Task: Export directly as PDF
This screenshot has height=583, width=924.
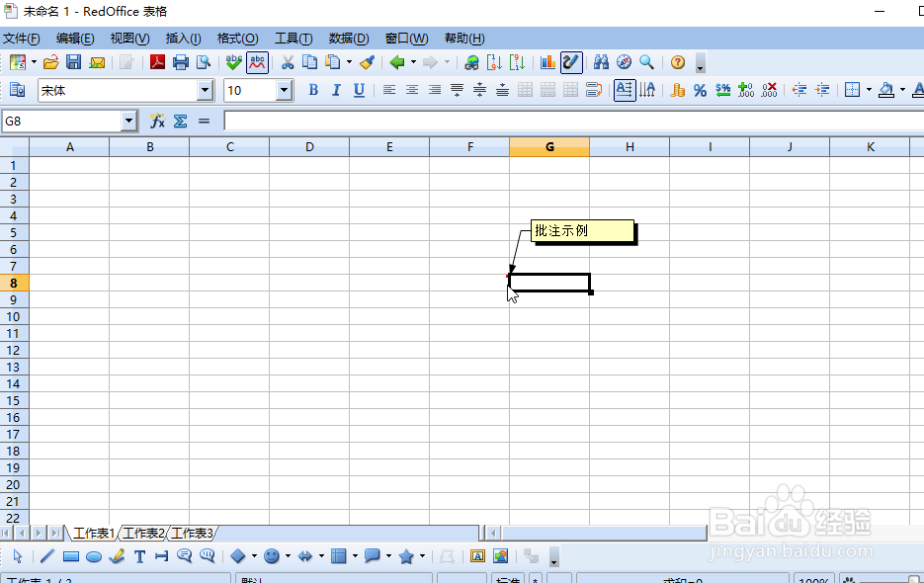Action: coord(157,62)
